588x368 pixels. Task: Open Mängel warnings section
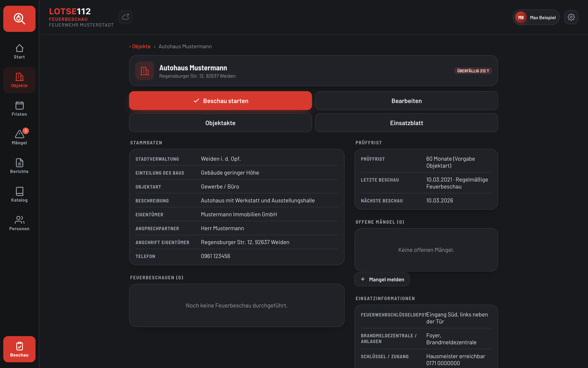point(19,137)
